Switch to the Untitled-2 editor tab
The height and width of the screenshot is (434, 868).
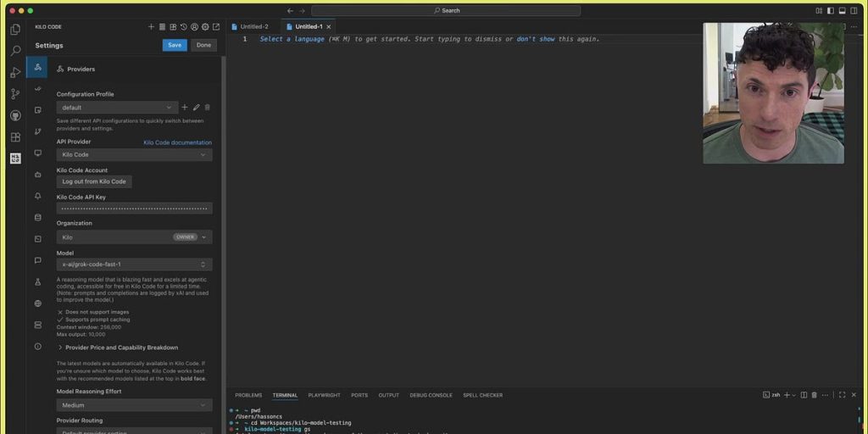pyautogui.click(x=253, y=27)
